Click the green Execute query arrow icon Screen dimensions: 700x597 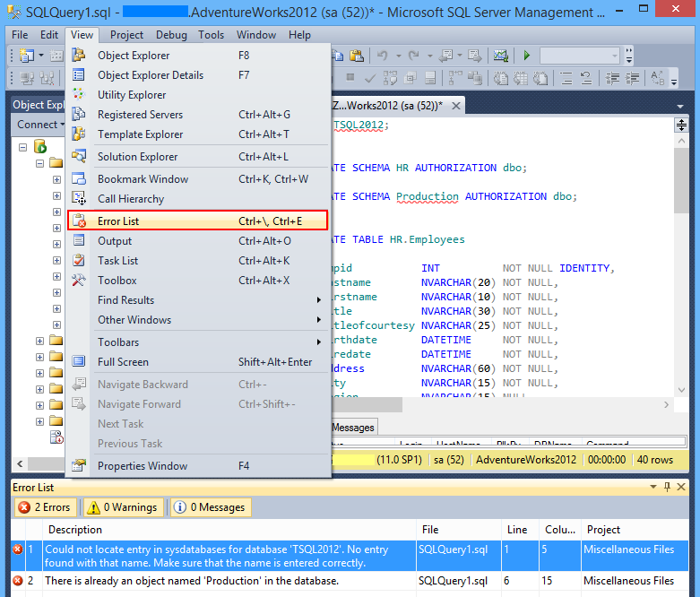(527, 56)
